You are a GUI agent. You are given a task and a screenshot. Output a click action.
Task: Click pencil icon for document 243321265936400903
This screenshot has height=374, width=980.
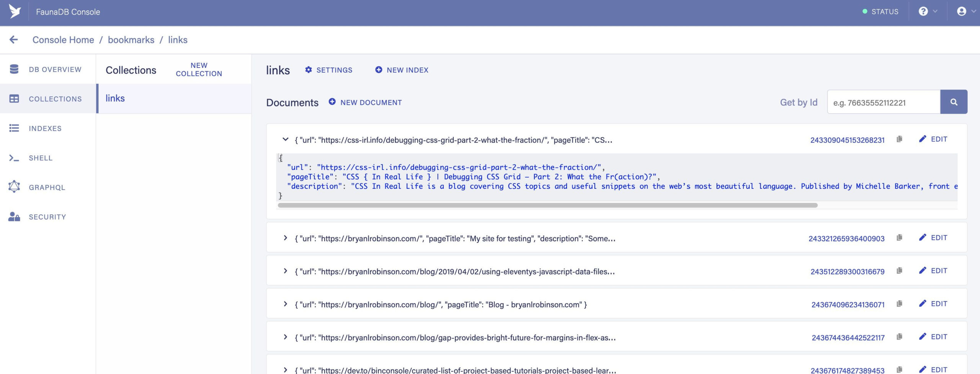923,237
